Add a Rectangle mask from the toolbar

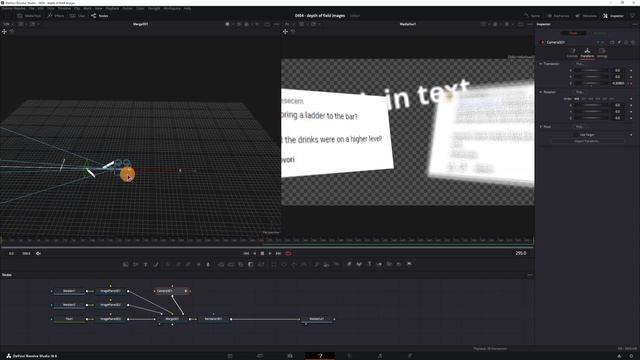pyautogui.click(x=274, y=264)
